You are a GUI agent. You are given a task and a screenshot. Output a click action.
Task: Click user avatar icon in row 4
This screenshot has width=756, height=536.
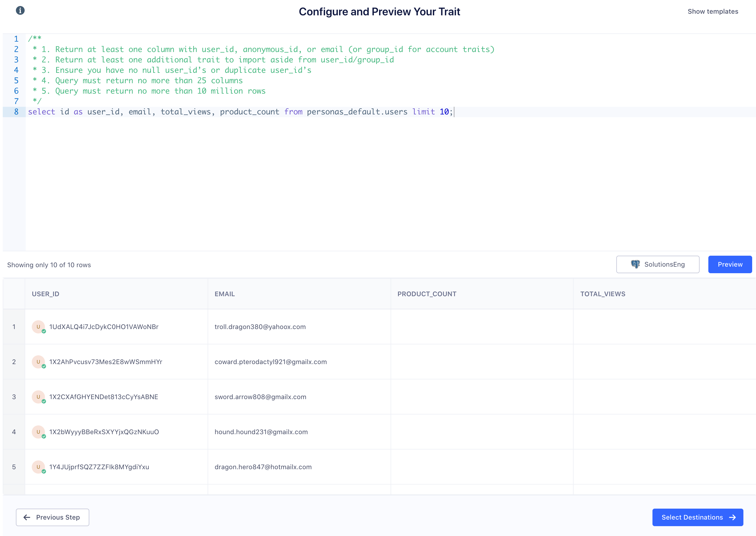click(38, 432)
